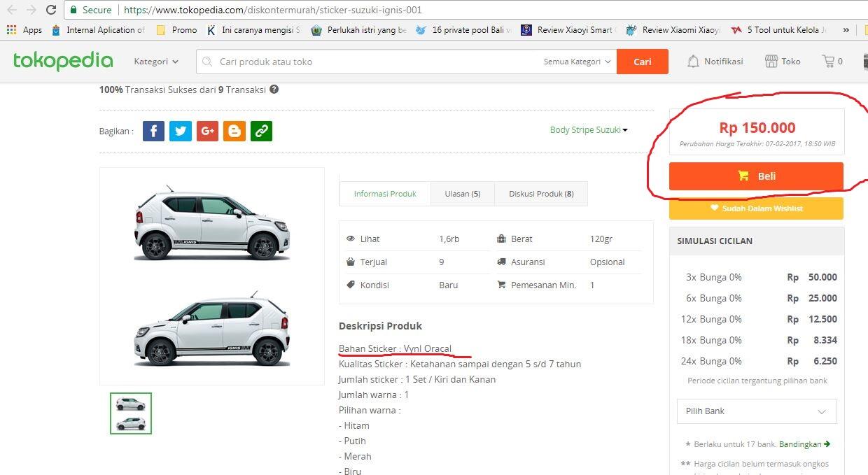Open 16 private pool Bali bookmark
Screen dimensions: 868x475
[x=463, y=30]
